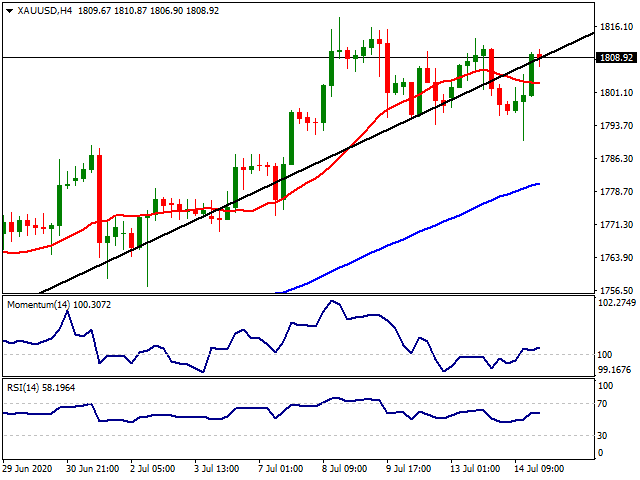
Task: Click the 29 Jun 2020 date label
Action: point(27,469)
